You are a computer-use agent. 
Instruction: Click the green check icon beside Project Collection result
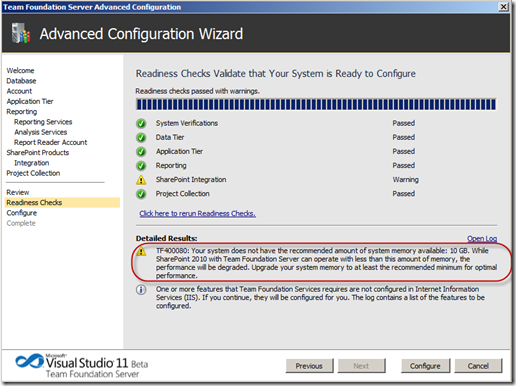[141, 194]
